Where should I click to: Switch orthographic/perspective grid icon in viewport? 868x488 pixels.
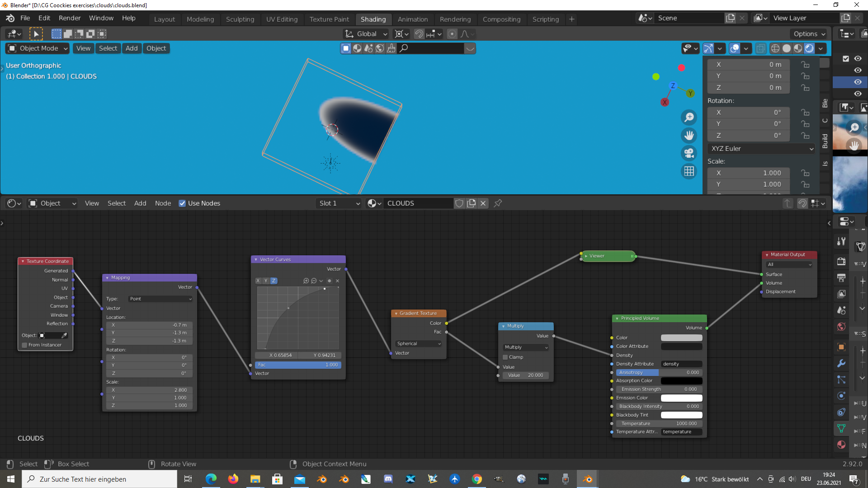tap(689, 171)
